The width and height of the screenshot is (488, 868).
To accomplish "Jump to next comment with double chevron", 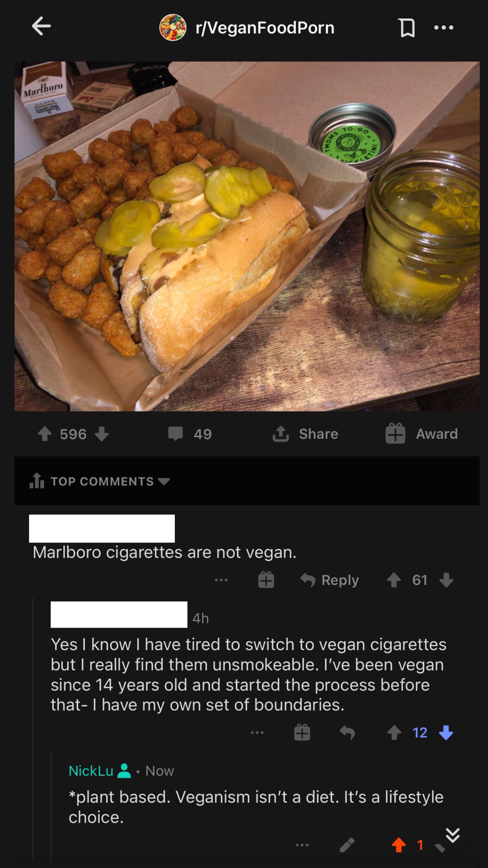I will coord(453,835).
